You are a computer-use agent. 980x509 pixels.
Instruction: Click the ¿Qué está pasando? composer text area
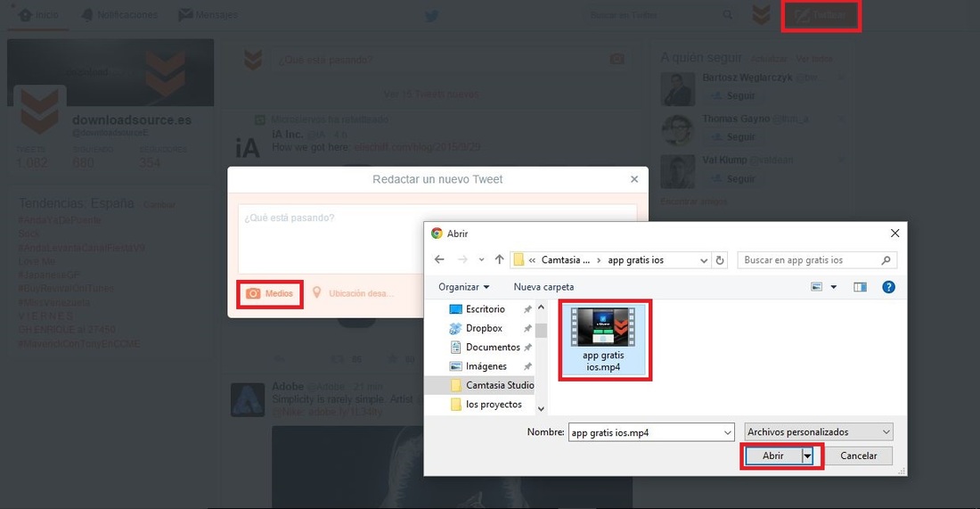pos(437,240)
